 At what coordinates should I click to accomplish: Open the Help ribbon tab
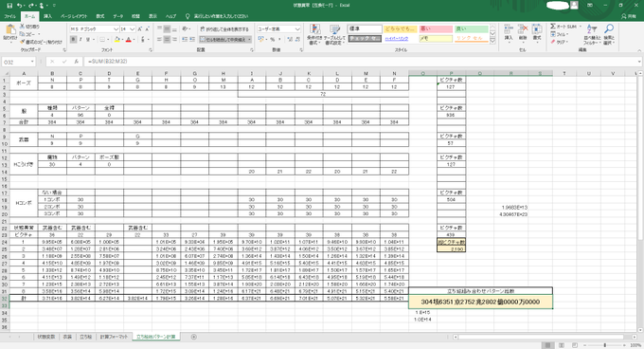170,16
